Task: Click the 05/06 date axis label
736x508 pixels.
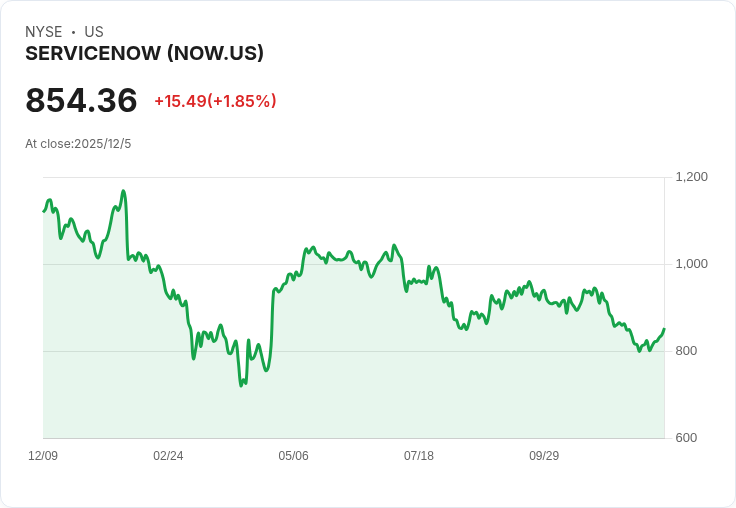Action: pyautogui.click(x=293, y=455)
